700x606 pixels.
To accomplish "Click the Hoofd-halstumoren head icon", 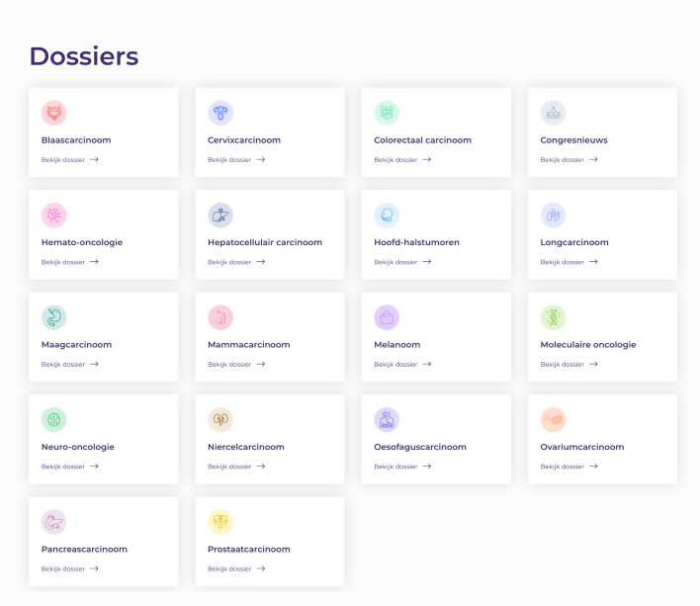I will pos(387,216).
